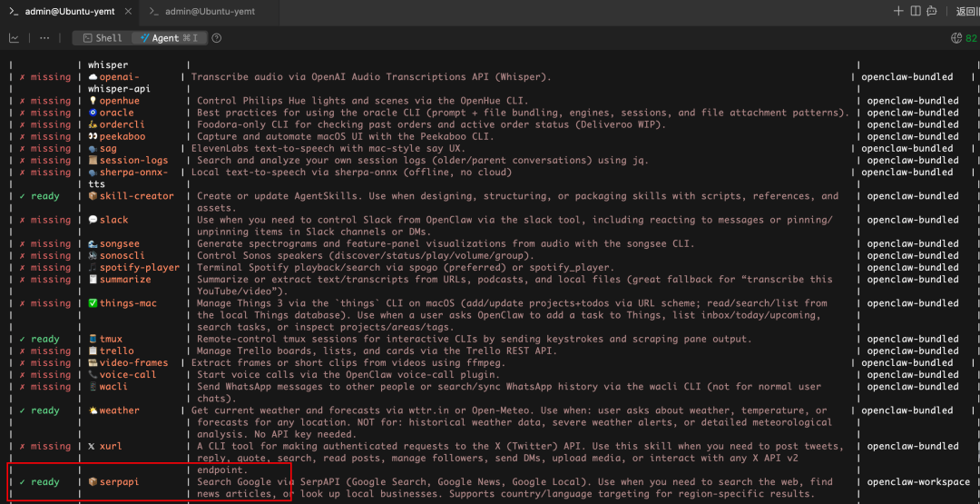
Task: Click the globe network status icon
Action: tap(955, 38)
